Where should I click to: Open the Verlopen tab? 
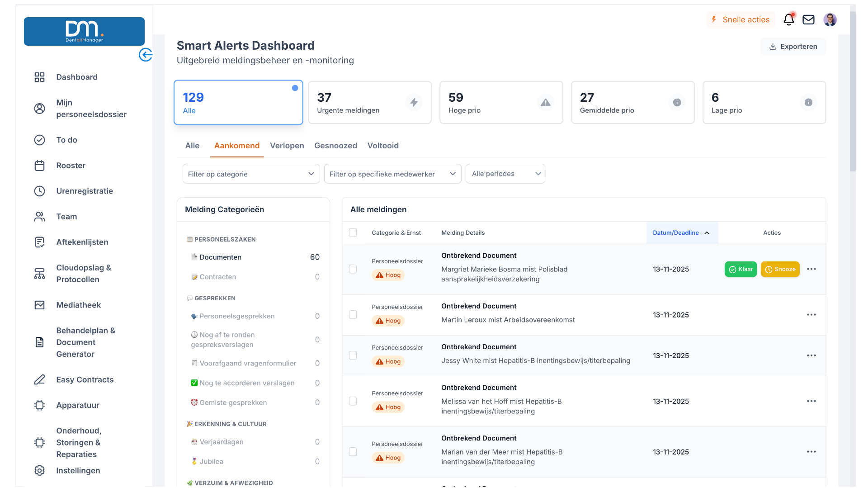287,146
